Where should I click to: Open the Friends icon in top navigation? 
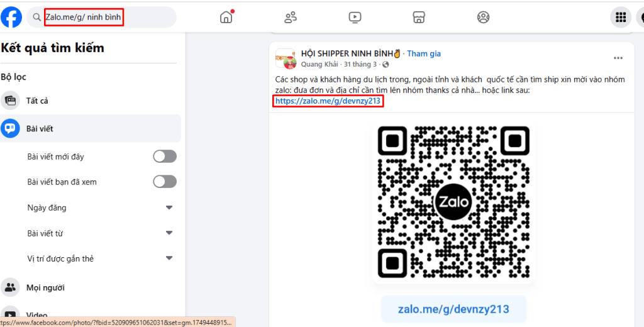click(291, 17)
